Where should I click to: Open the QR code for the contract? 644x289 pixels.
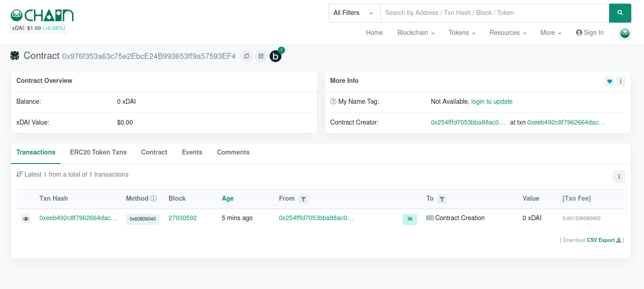pyautogui.click(x=261, y=56)
